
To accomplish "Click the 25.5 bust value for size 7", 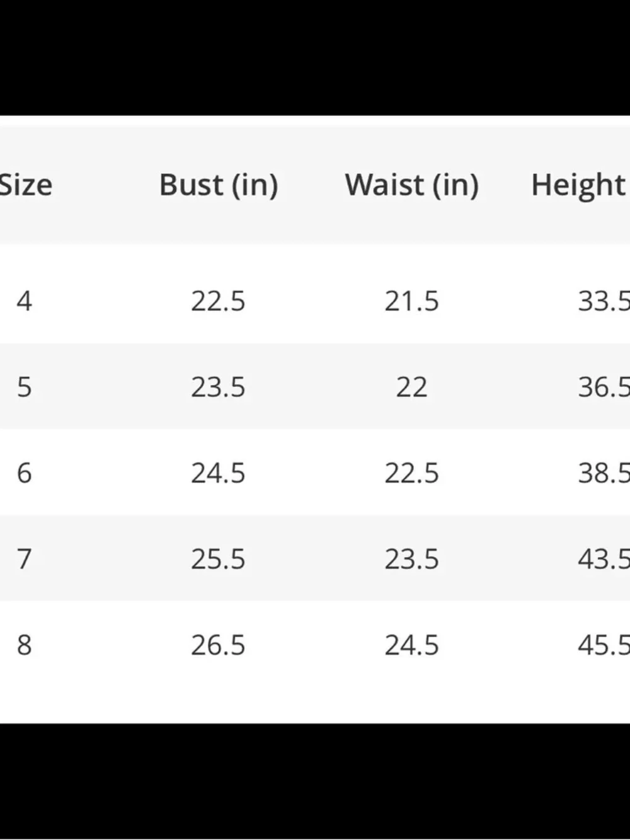I will point(218,559).
